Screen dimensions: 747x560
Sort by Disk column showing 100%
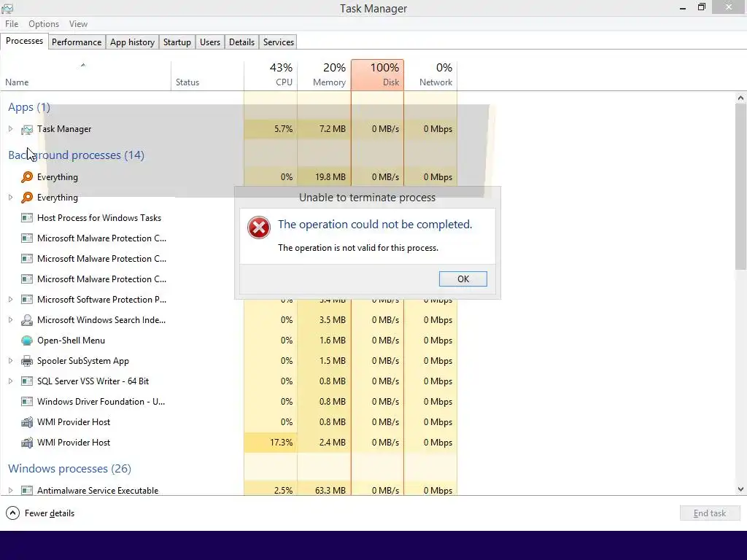pyautogui.click(x=377, y=75)
